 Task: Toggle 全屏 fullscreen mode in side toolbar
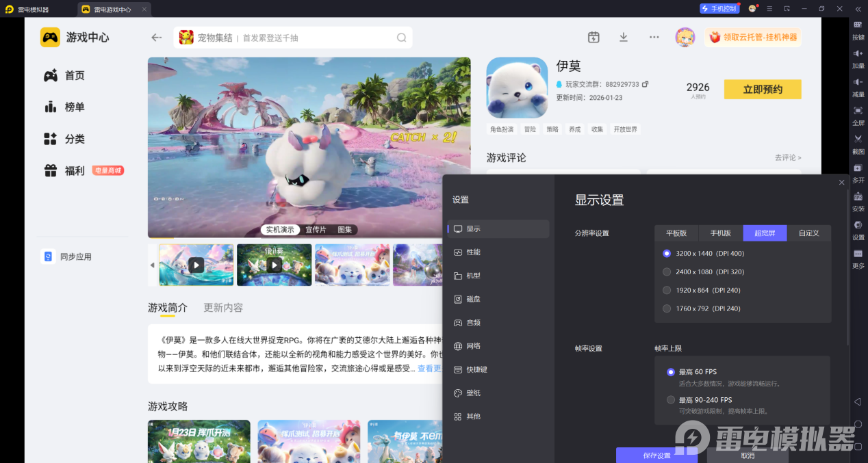pyautogui.click(x=858, y=115)
